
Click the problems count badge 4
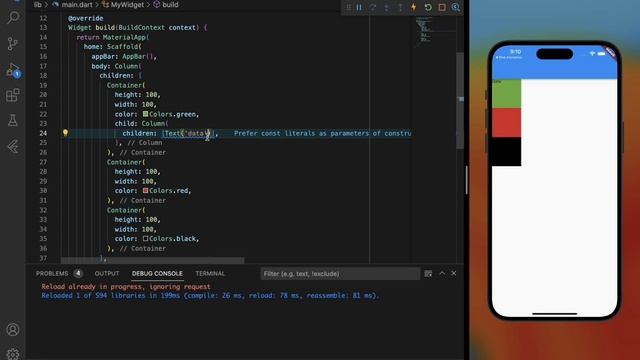pyautogui.click(x=78, y=273)
